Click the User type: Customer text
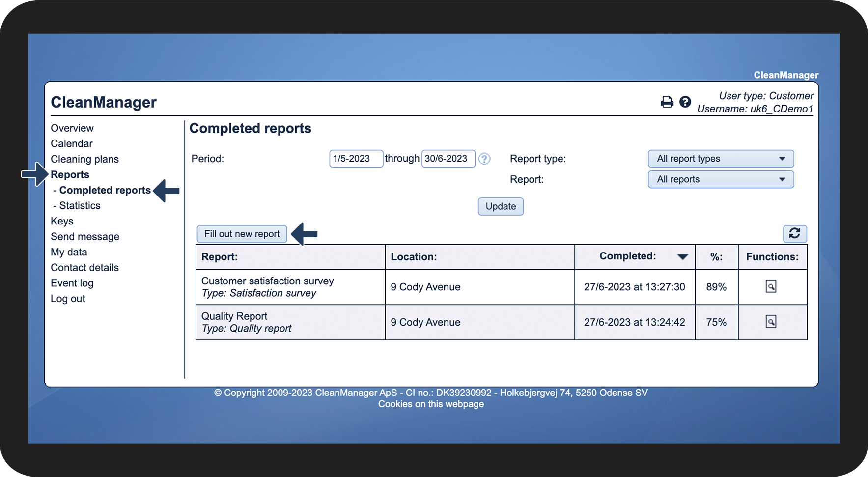 766,96
